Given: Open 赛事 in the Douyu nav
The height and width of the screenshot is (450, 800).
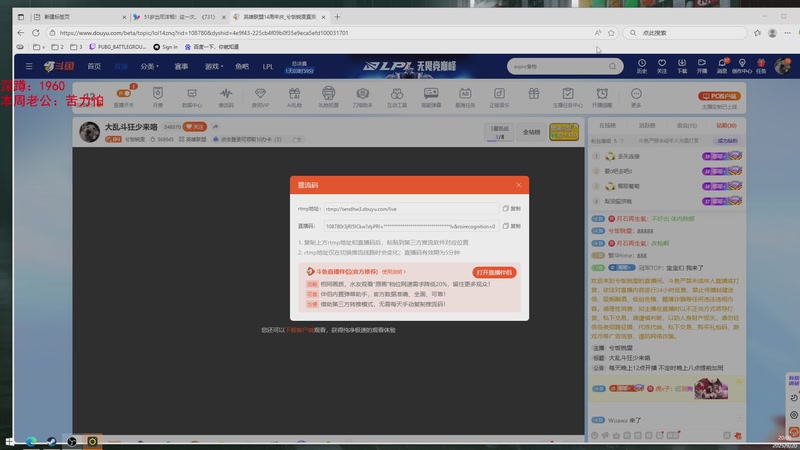Looking at the screenshot, I should [x=181, y=66].
